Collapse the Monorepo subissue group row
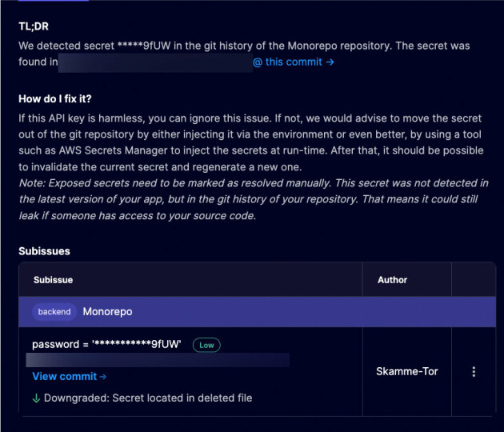This screenshot has height=432, width=504. (x=257, y=312)
